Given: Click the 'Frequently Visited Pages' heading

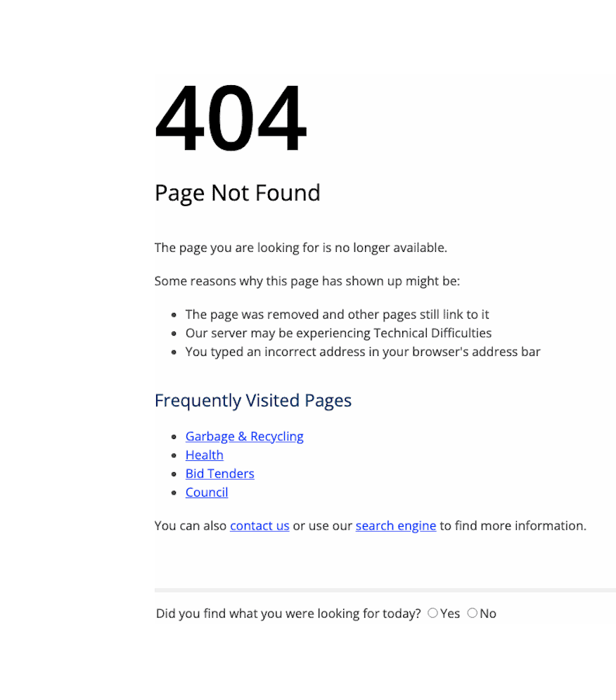Looking at the screenshot, I should click(253, 401).
